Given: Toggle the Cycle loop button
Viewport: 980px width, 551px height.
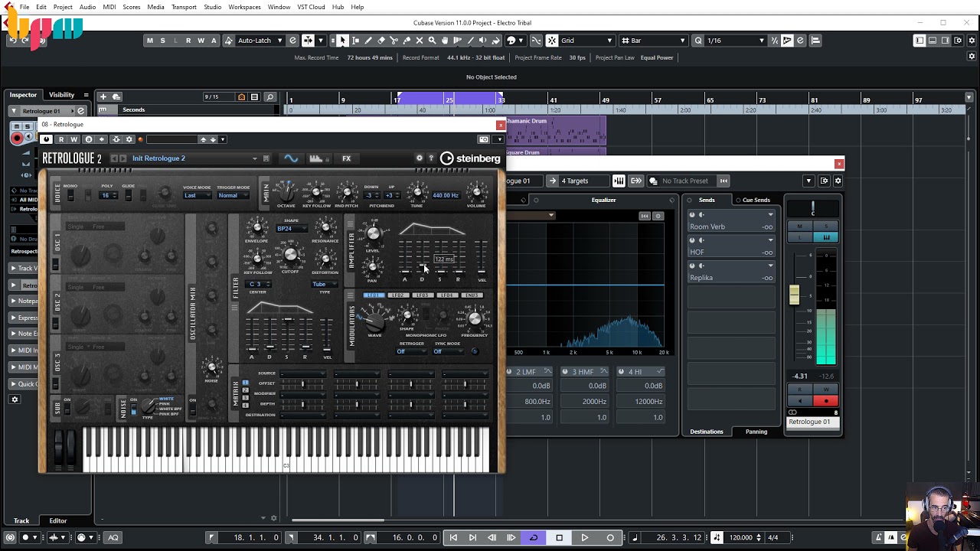Looking at the screenshot, I should click(x=534, y=537).
